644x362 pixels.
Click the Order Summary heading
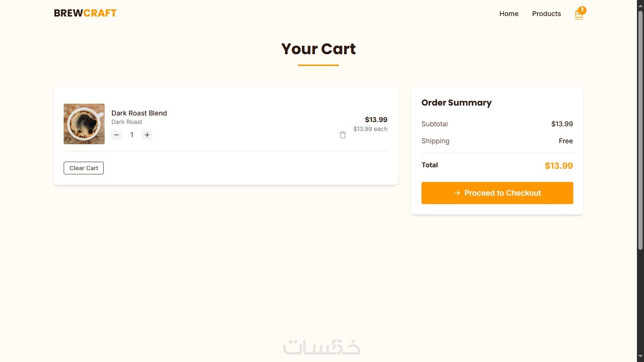tap(456, 103)
